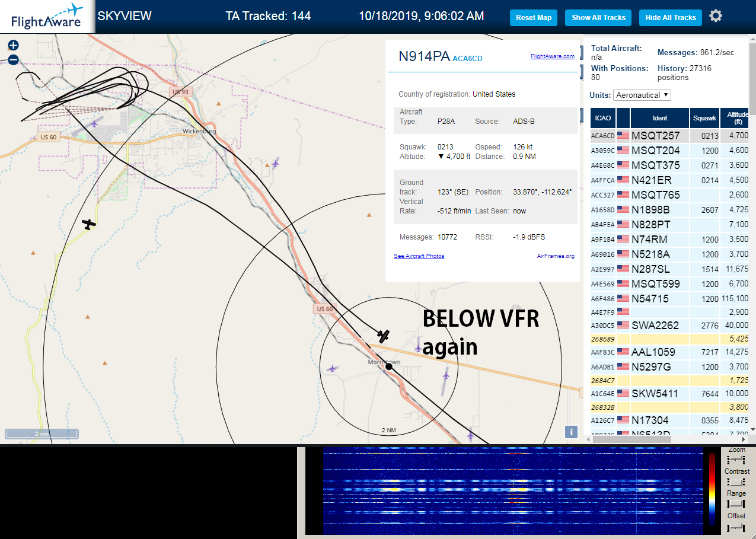Click the US 93 highway shield on map

[180, 92]
